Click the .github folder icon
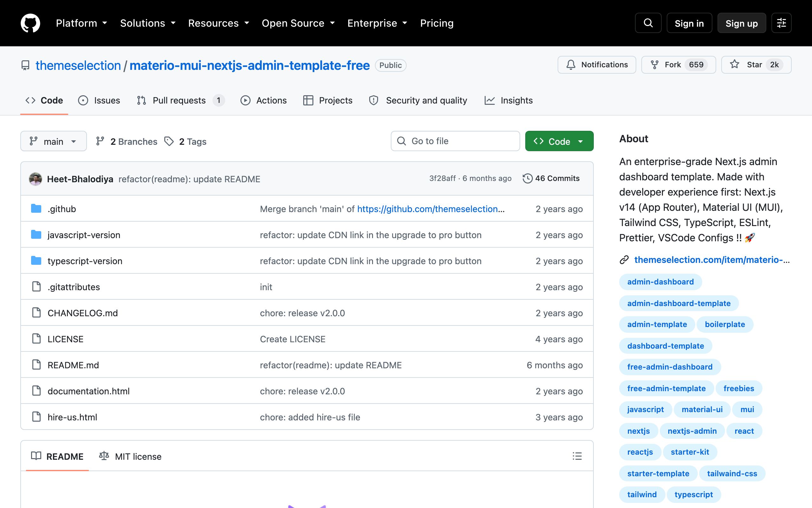This screenshot has height=508, width=812. pyautogui.click(x=36, y=209)
